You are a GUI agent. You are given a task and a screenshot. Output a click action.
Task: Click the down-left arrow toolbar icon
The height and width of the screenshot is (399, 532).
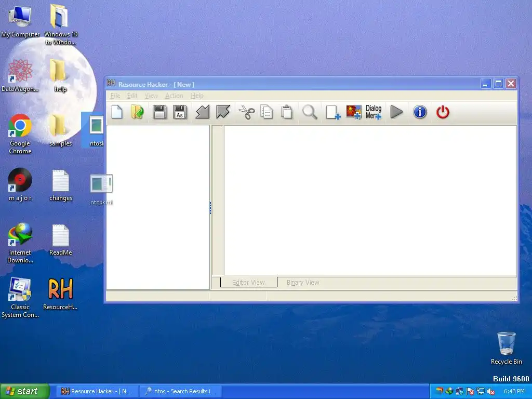pos(203,112)
